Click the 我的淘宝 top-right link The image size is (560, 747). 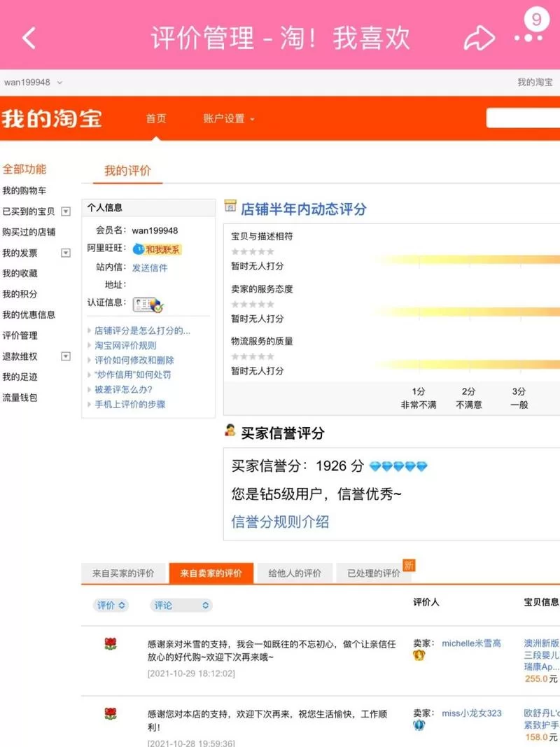pyautogui.click(x=535, y=83)
